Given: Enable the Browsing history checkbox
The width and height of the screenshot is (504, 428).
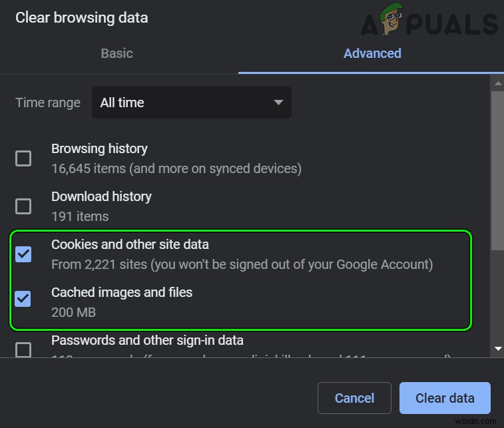Looking at the screenshot, I should point(23,158).
